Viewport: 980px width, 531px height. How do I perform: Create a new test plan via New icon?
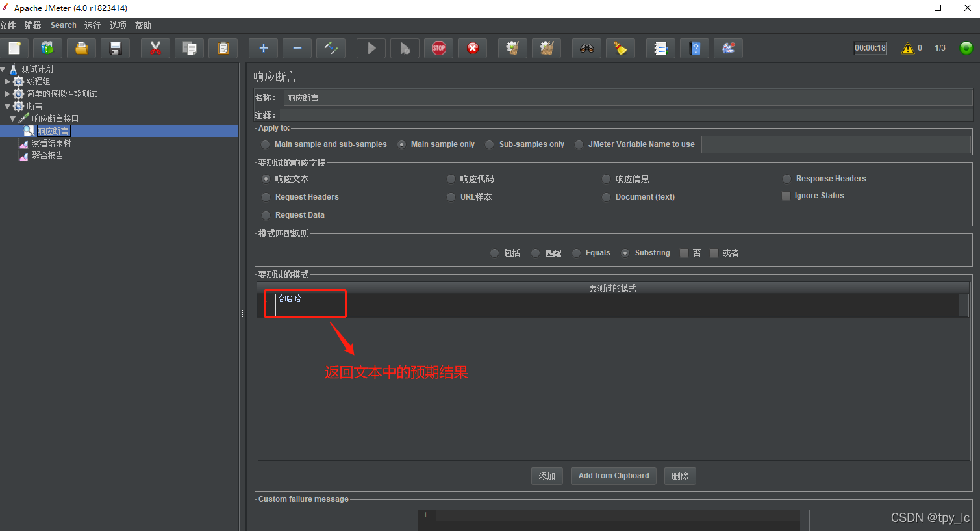pyautogui.click(x=14, y=48)
